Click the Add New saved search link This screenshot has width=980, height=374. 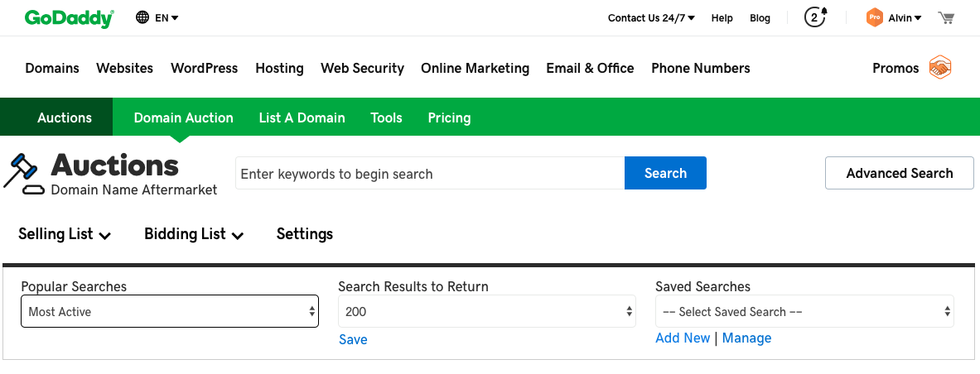click(683, 338)
